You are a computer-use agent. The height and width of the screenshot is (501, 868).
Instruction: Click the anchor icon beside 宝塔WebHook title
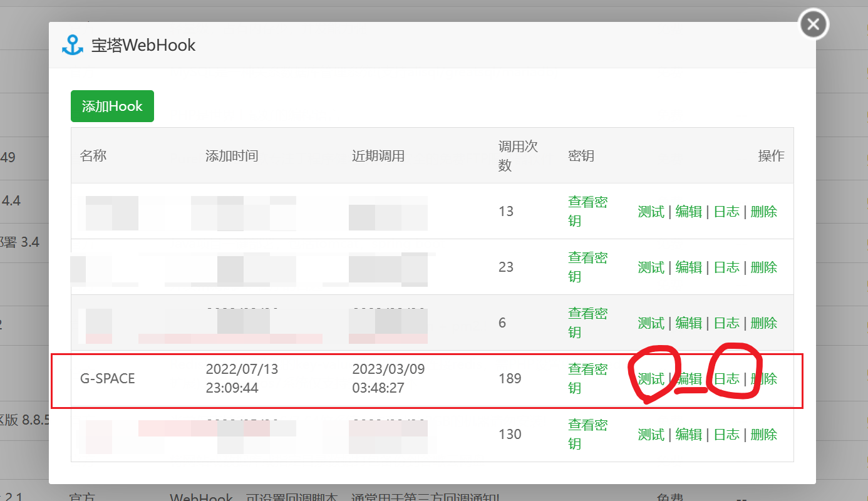pos(73,45)
